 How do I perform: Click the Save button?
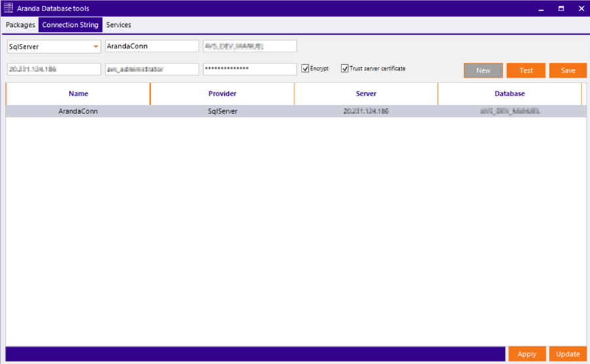(568, 71)
